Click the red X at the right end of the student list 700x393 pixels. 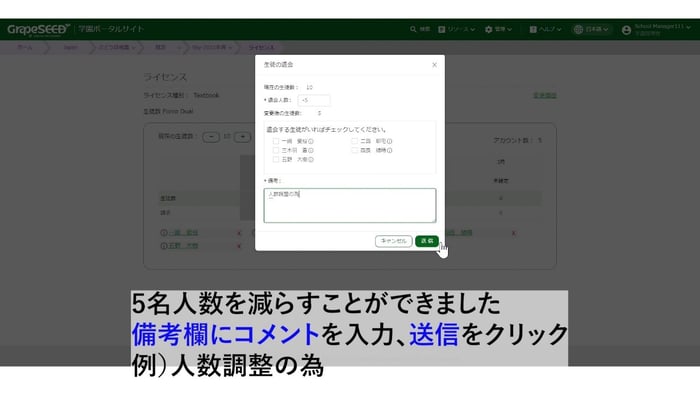coord(513,233)
